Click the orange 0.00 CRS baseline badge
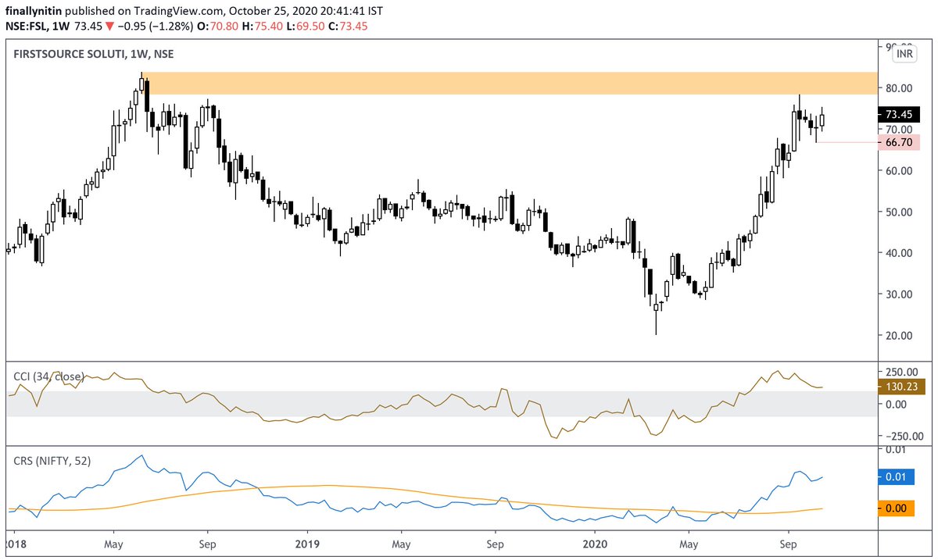 tap(894, 508)
